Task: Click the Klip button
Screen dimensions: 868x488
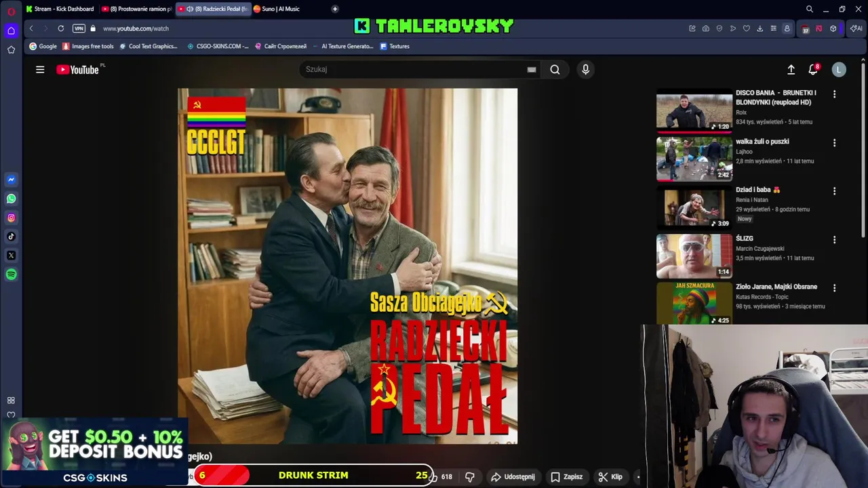Action: pyautogui.click(x=610, y=476)
